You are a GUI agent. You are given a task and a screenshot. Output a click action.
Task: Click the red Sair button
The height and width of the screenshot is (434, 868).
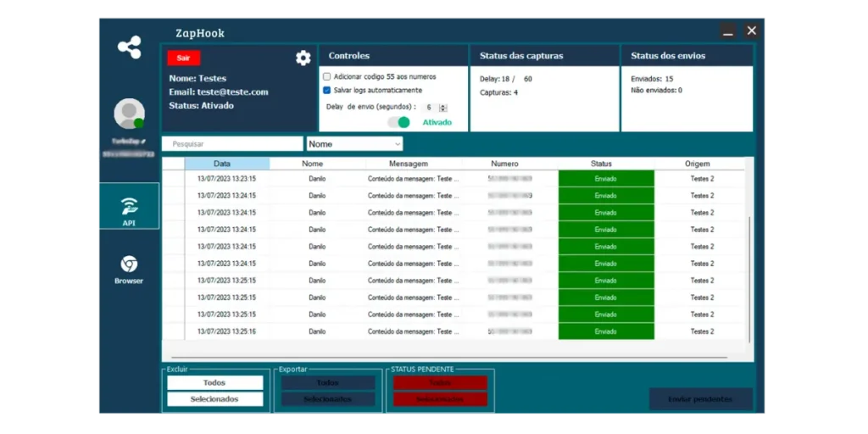[x=184, y=58]
